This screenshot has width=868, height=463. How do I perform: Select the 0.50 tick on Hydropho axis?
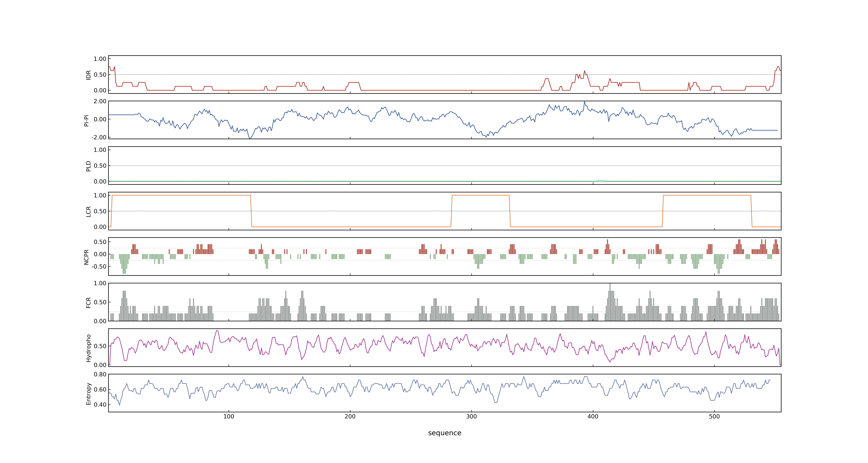coord(100,346)
